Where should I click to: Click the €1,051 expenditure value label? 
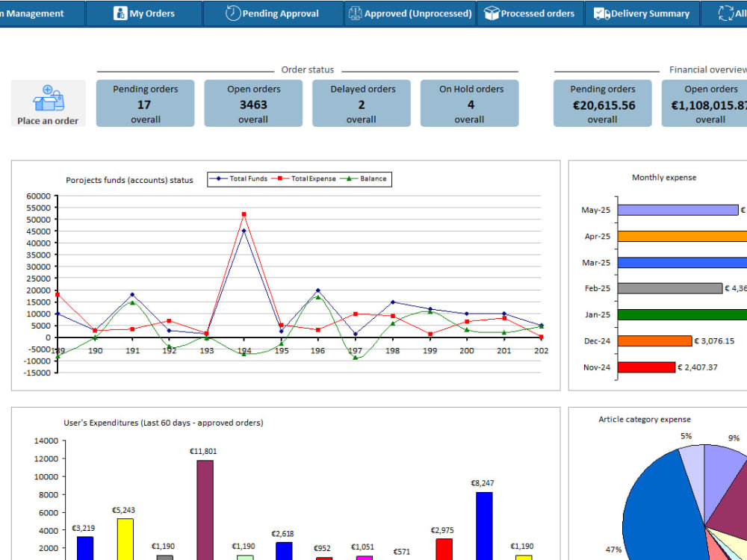(x=362, y=547)
